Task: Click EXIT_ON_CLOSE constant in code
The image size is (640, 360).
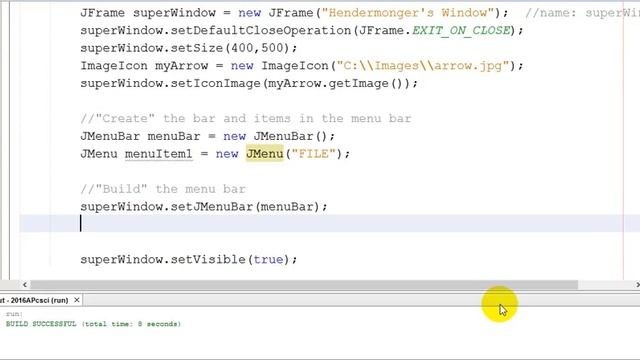Action: click(461, 31)
